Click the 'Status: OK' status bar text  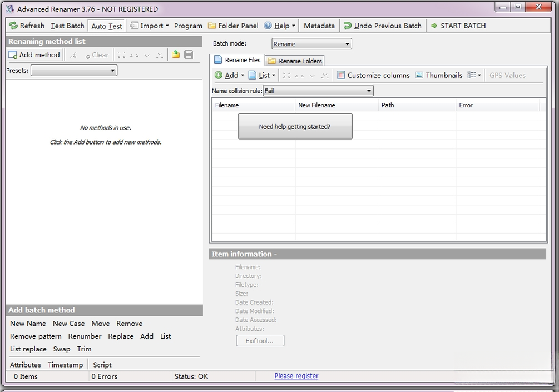coord(191,376)
